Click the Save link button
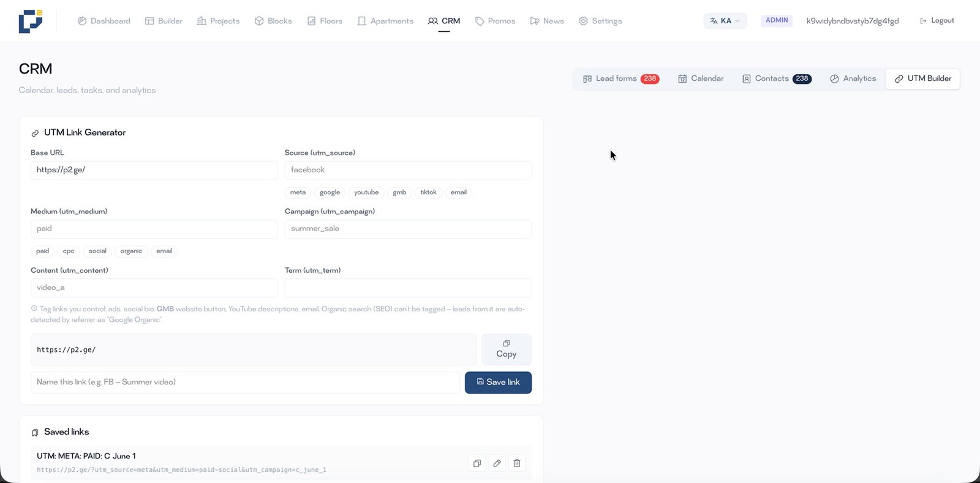Screen dimensions: 980x483 pos(498,382)
